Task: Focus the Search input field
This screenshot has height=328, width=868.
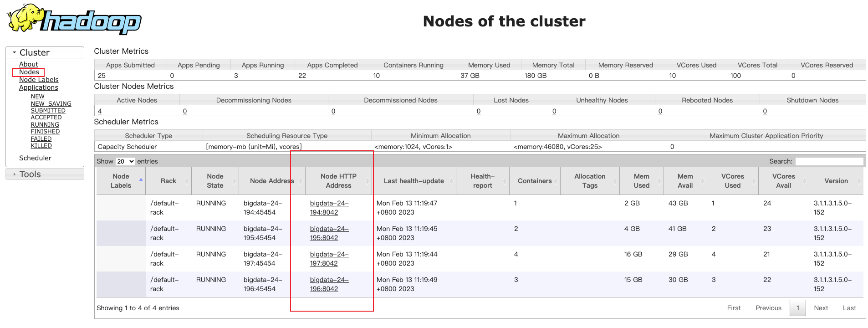Action: click(829, 161)
